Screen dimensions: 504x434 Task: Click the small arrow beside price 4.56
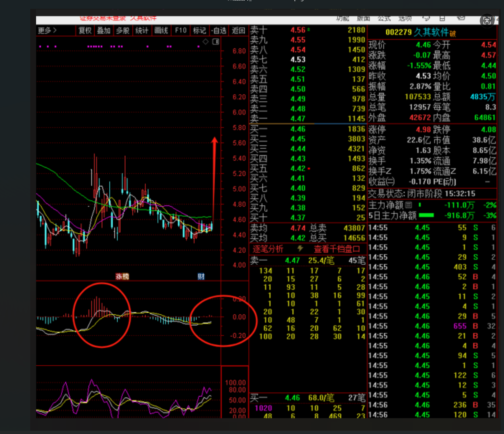point(309,30)
